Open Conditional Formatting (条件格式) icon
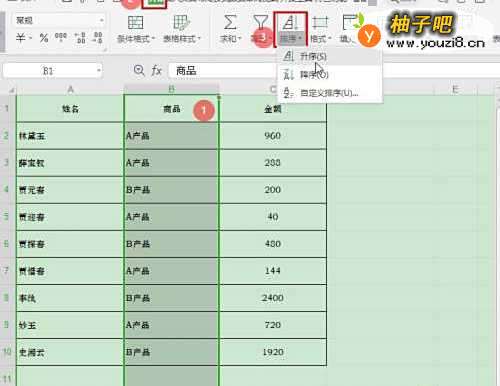The image size is (500, 386). coord(135,23)
